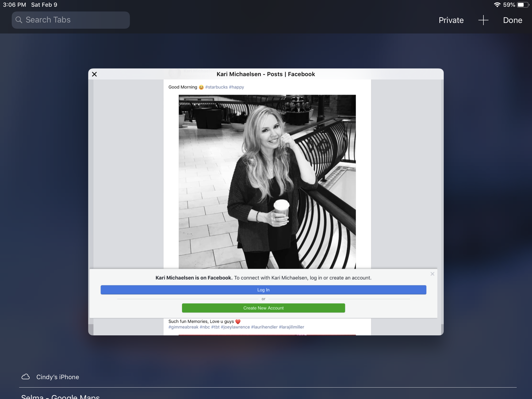Click the magnifier icon in Search Tabs
532x399 pixels.
tap(19, 20)
